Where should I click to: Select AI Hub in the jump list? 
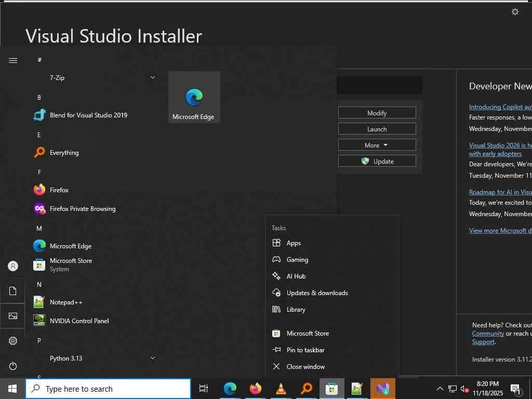pyautogui.click(x=331, y=276)
